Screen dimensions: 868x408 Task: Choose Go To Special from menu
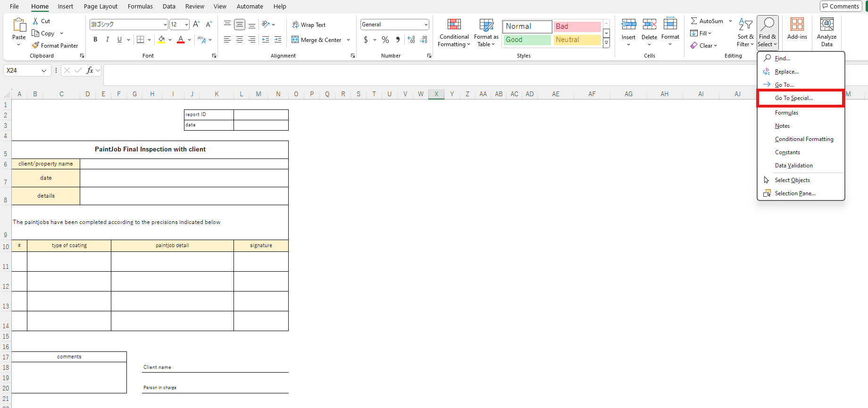(793, 98)
